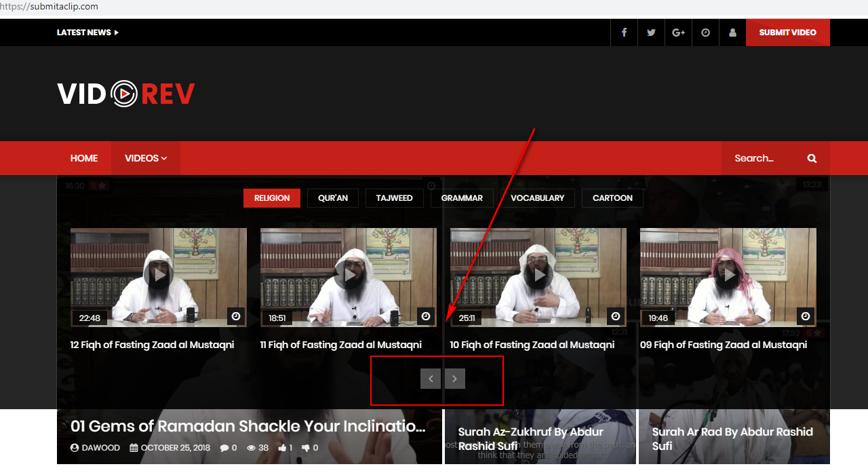Screen dimensions: 868x475
Task: Open the user account icon
Action: (732, 33)
